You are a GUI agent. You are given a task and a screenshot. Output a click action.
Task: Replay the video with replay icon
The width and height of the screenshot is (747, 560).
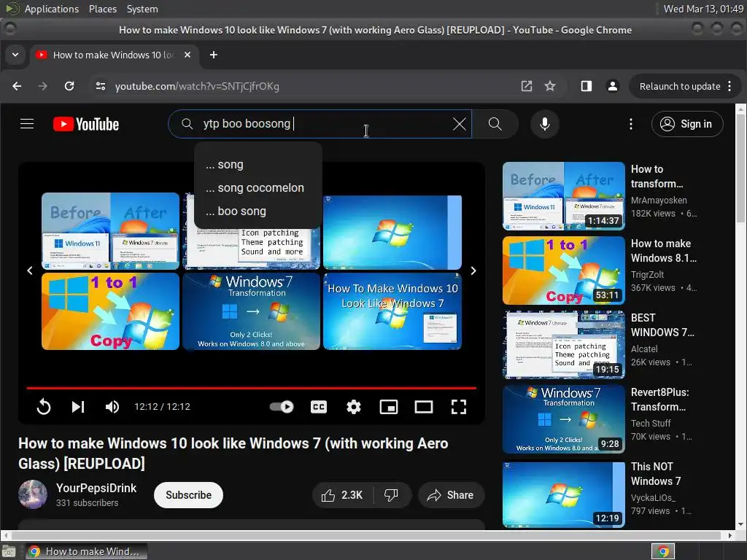click(43, 407)
